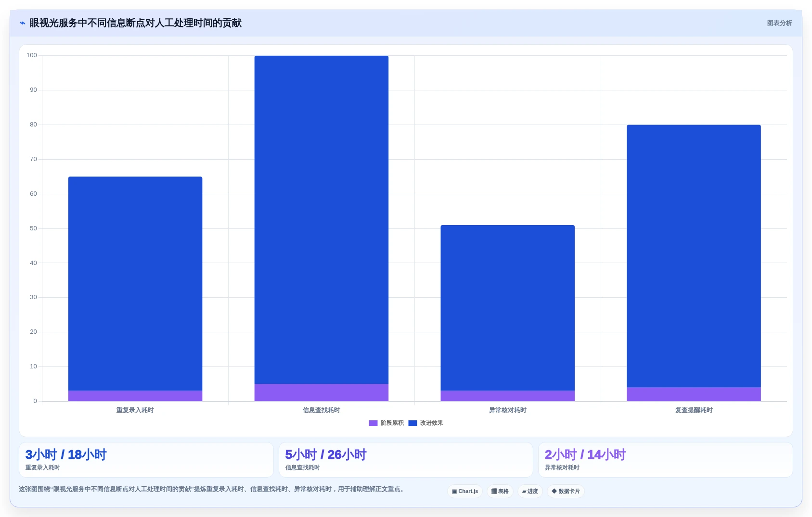Click the purple segment of 异常核对耗时 bar
The width and height of the screenshot is (812, 517).
(508, 396)
